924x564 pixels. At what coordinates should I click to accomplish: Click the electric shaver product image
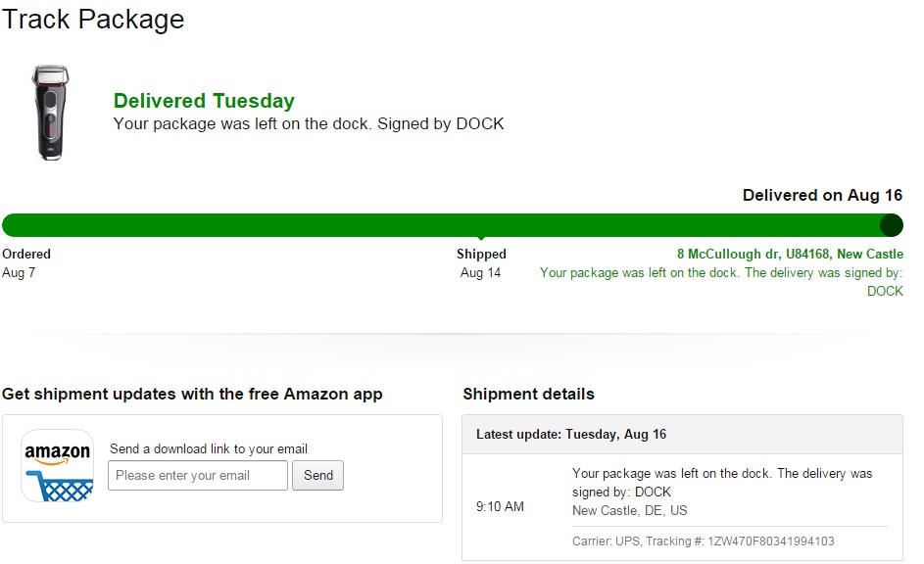(50, 112)
